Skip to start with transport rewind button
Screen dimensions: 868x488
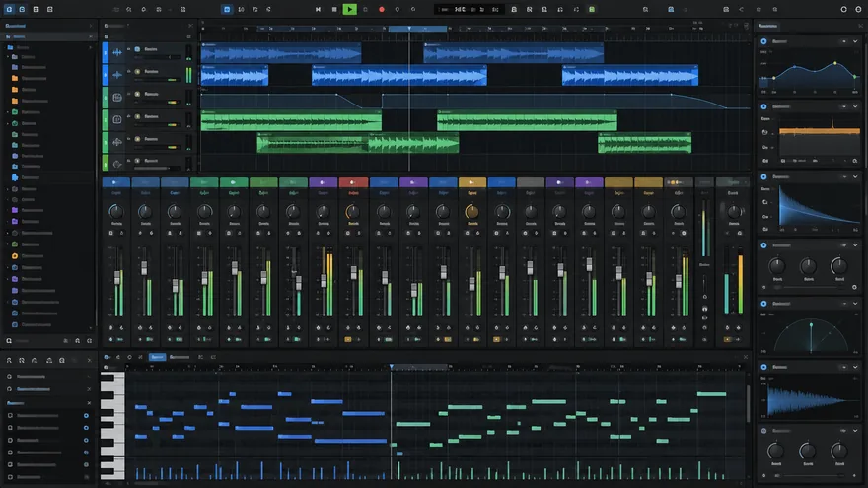318,10
